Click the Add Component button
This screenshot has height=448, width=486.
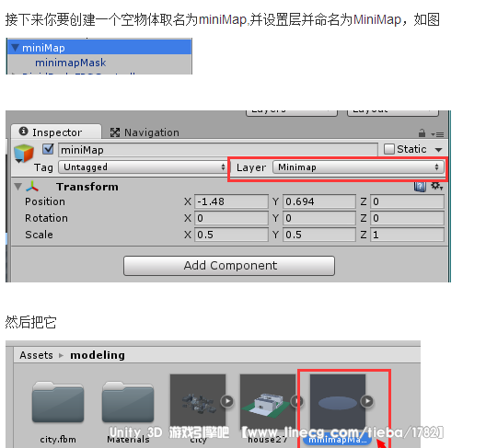tap(229, 266)
